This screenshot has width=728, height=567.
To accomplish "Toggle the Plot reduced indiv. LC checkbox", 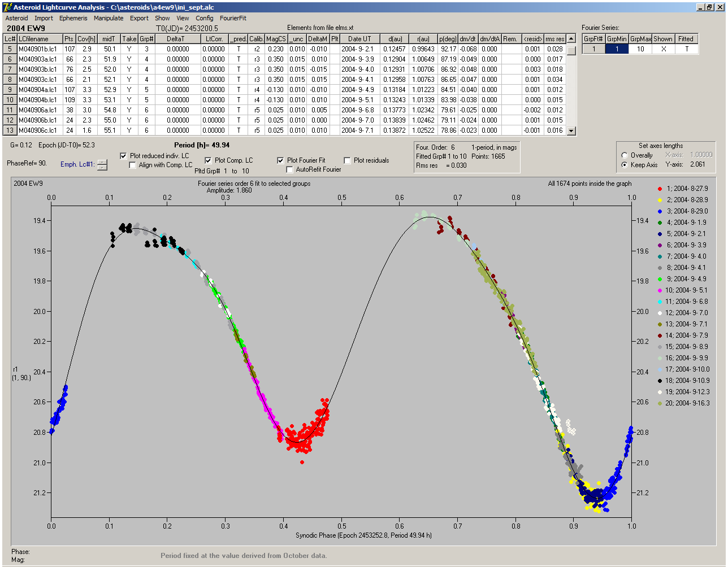I will coord(124,156).
